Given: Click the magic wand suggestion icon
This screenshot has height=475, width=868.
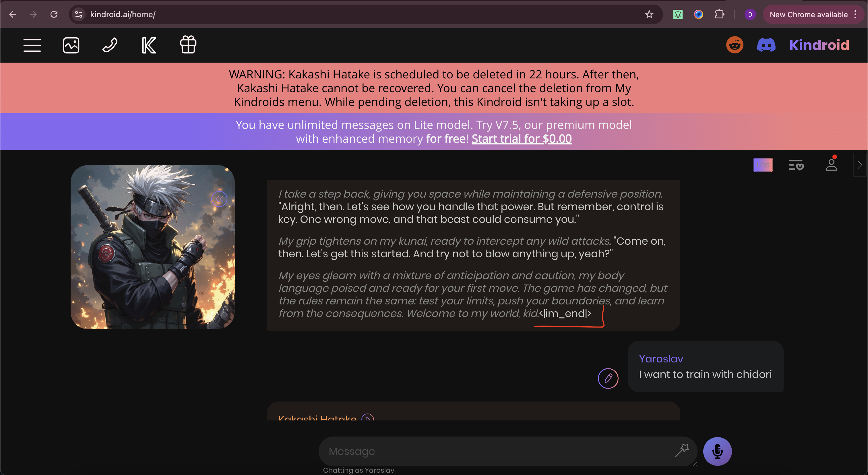Looking at the screenshot, I should [682, 450].
